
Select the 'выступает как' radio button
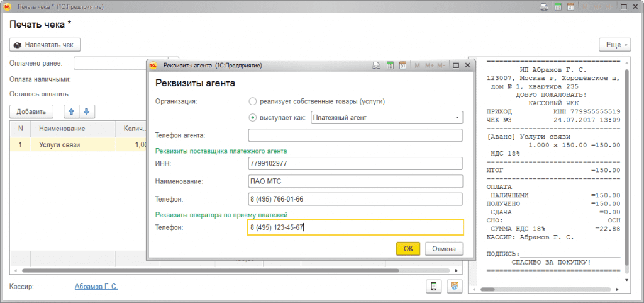tap(253, 117)
